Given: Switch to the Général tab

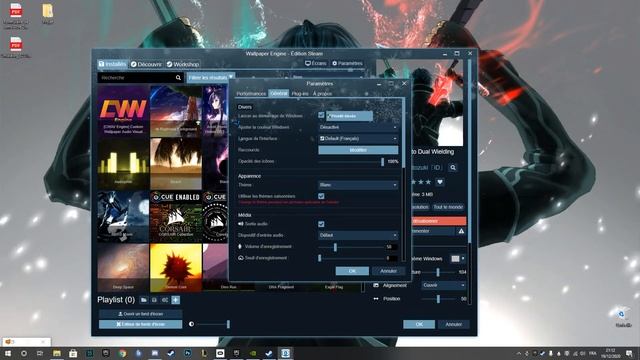Looking at the screenshot, I should [x=279, y=93].
